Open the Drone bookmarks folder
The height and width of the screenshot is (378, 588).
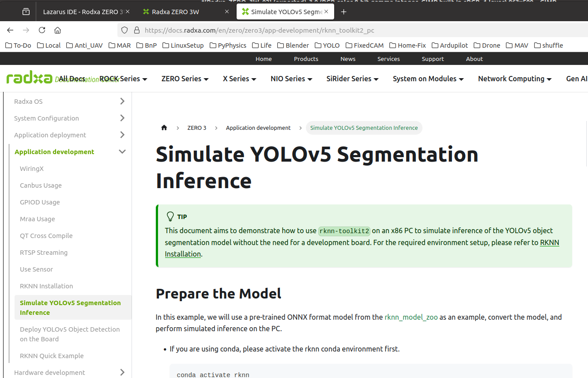(487, 45)
